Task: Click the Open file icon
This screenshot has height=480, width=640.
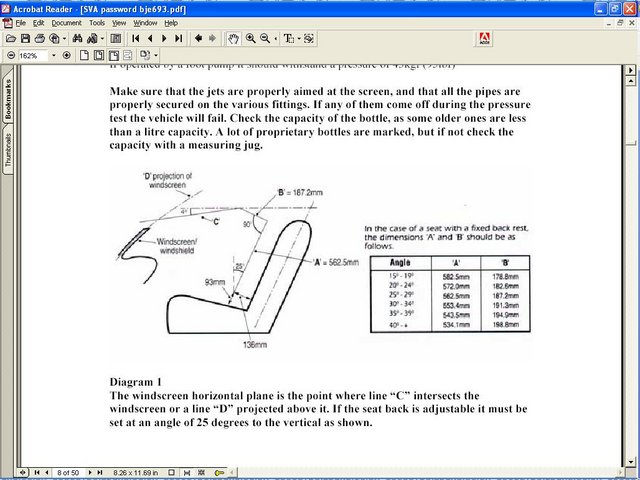Action: [10, 38]
